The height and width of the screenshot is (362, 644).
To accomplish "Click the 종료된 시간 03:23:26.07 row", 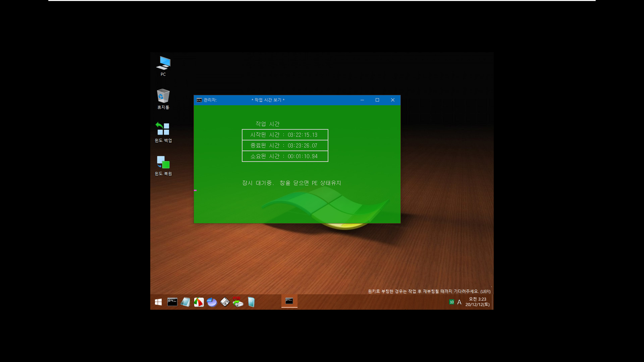I will point(285,145).
